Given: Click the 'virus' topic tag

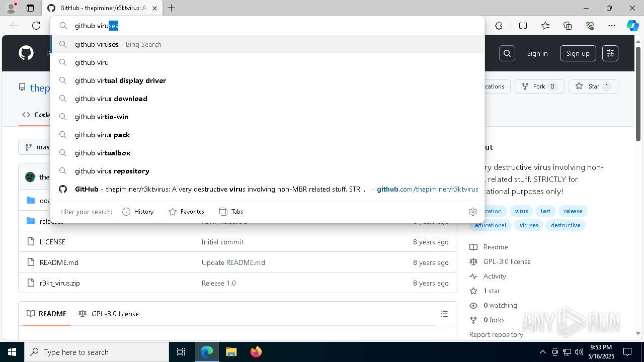Looking at the screenshot, I should [x=521, y=211].
